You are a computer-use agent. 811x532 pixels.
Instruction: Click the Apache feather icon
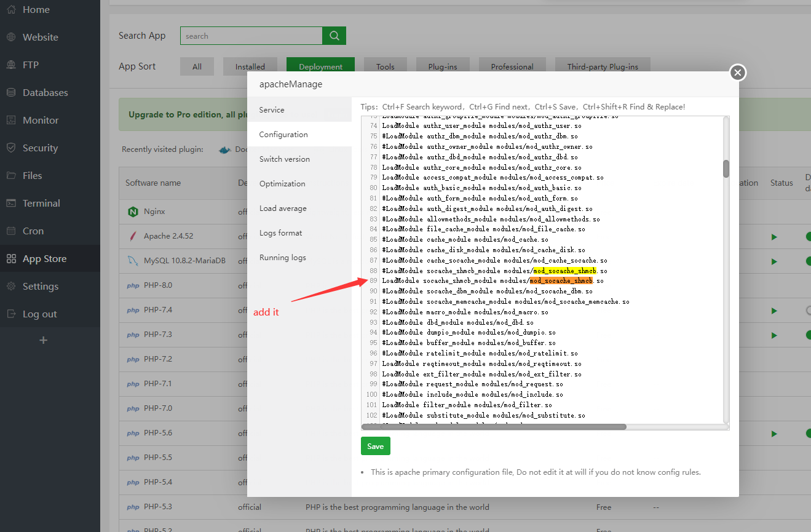[132, 236]
